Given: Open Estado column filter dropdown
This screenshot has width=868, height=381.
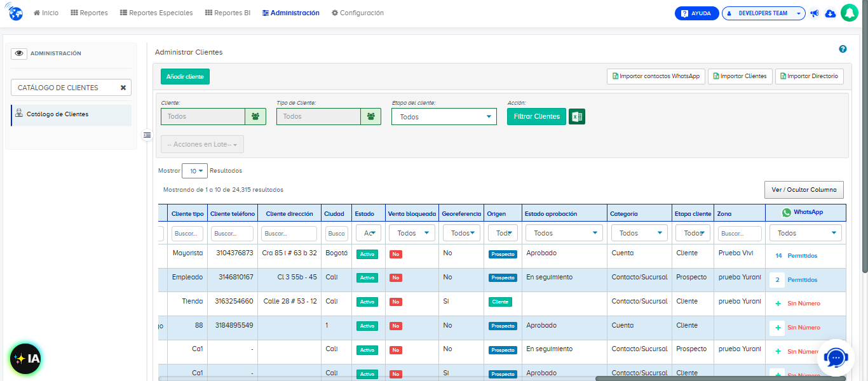Looking at the screenshot, I should (369, 233).
